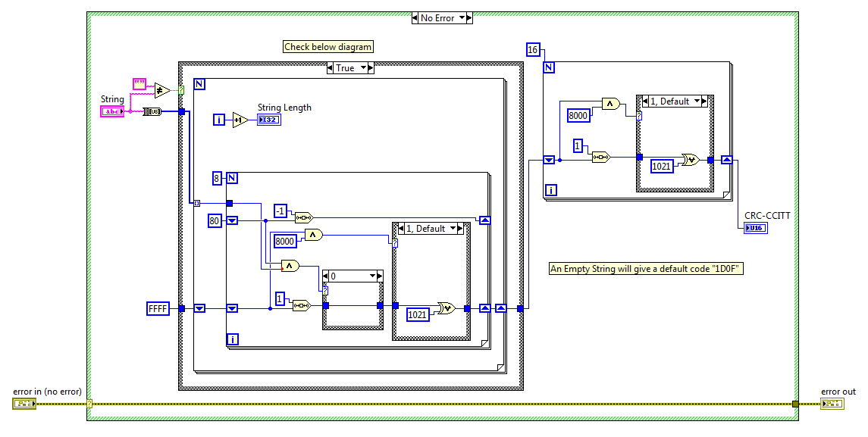The height and width of the screenshot is (437, 868).
Task: Select the CRC-CCITT U16 indicator terminal
Action: [756, 227]
